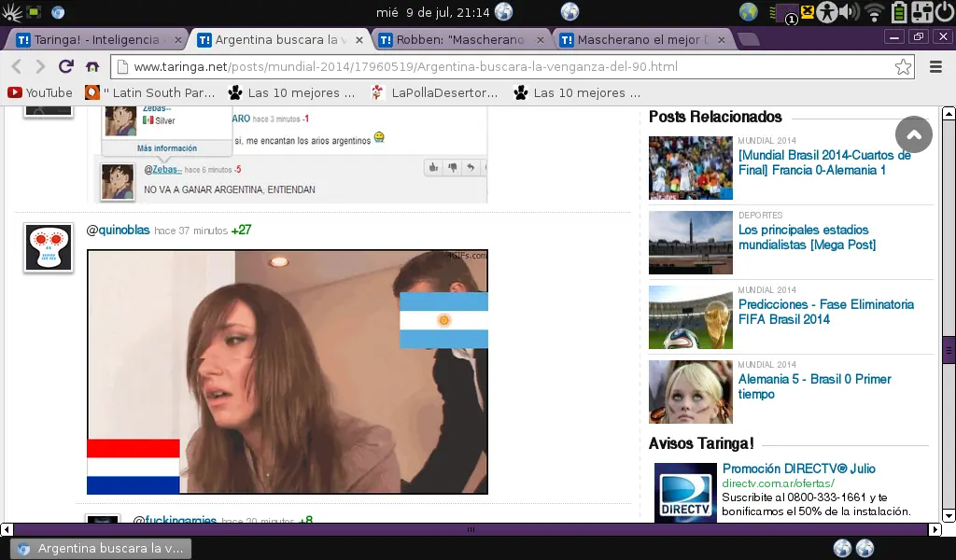Open the mixer settings tray icon
Image resolution: width=956 pixels, height=560 pixels.
point(921,12)
